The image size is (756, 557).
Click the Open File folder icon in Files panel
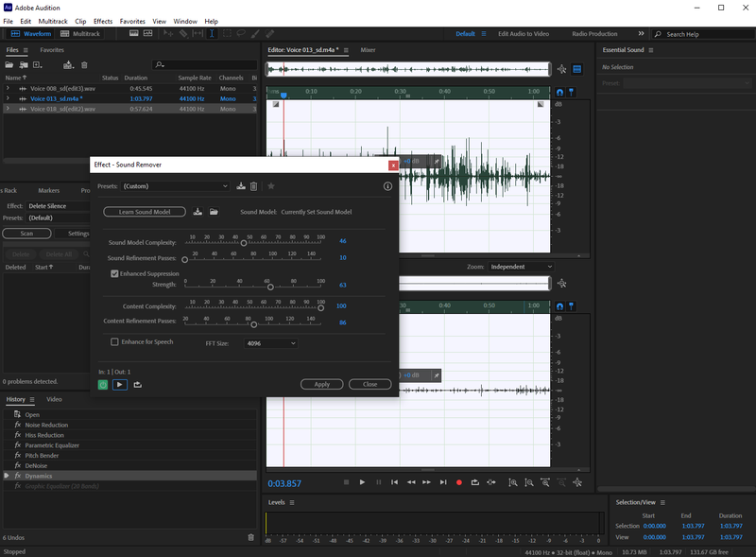click(x=9, y=64)
